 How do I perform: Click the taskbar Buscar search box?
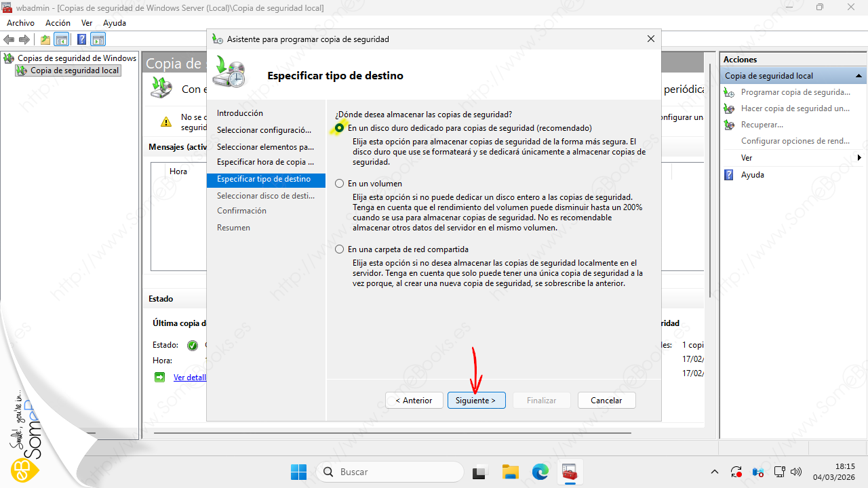(x=390, y=472)
